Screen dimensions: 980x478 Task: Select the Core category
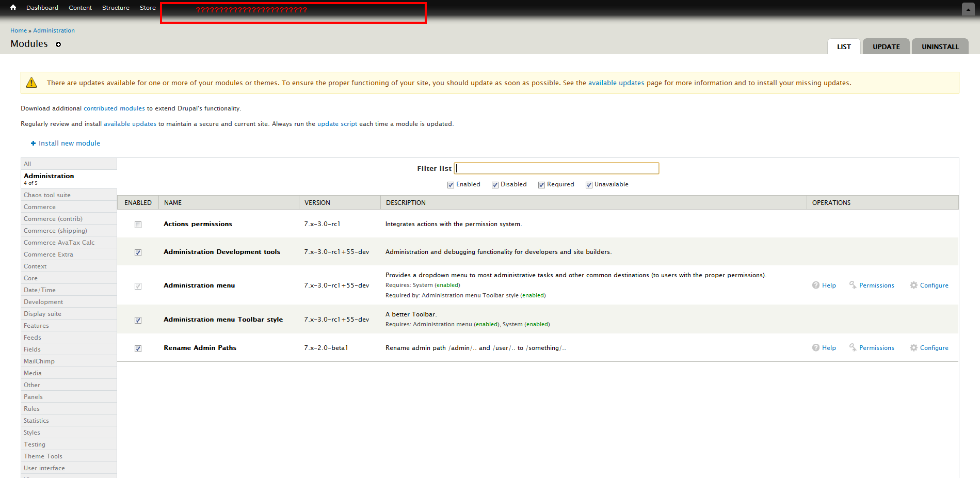(x=69, y=278)
